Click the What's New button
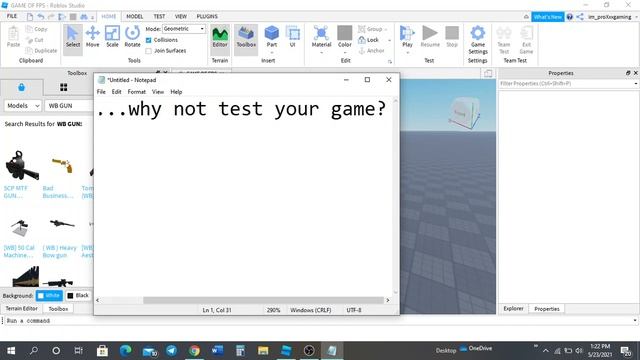Image resolution: width=640 pixels, height=360 pixels. click(x=547, y=17)
